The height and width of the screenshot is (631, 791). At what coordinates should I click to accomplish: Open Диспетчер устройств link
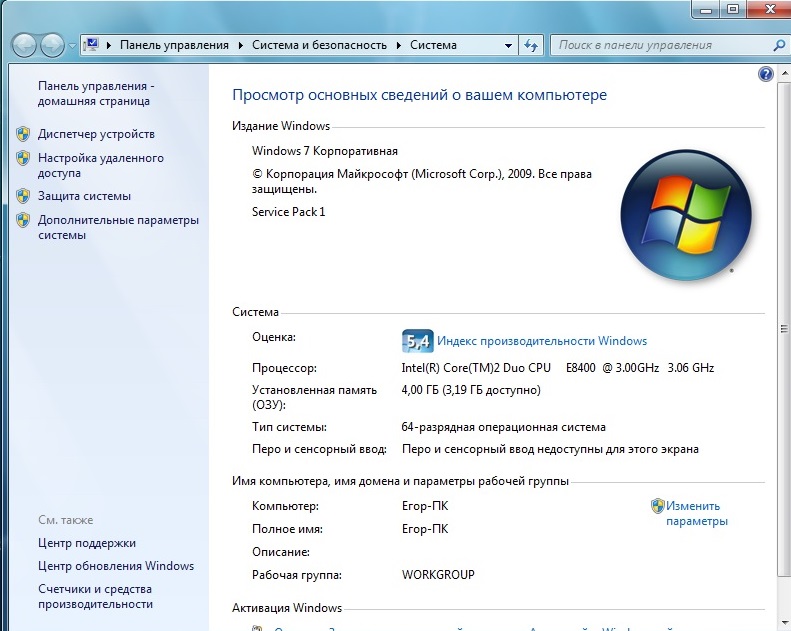point(96,134)
